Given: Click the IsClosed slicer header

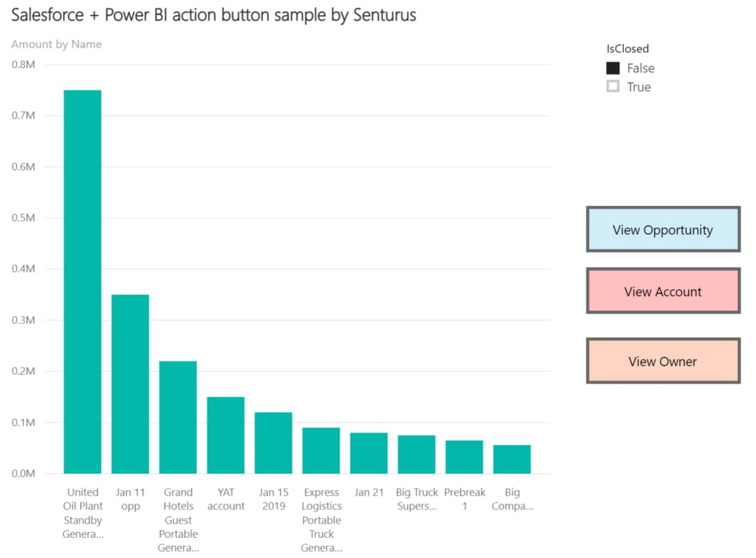Looking at the screenshot, I should (x=627, y=49).
